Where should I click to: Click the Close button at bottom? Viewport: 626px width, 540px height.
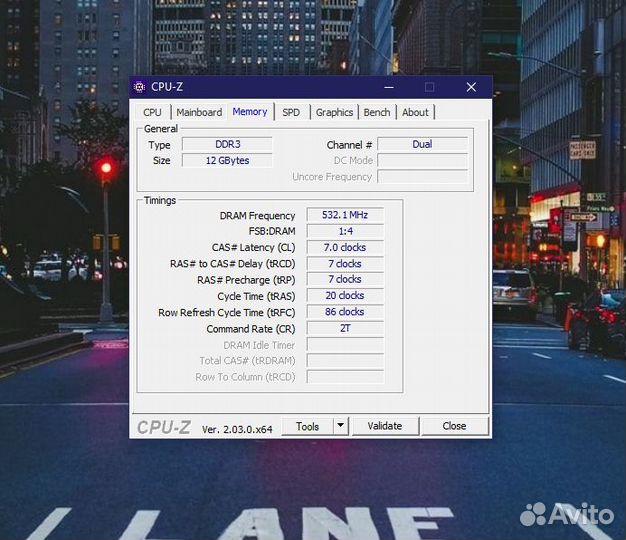pos(454,426)
